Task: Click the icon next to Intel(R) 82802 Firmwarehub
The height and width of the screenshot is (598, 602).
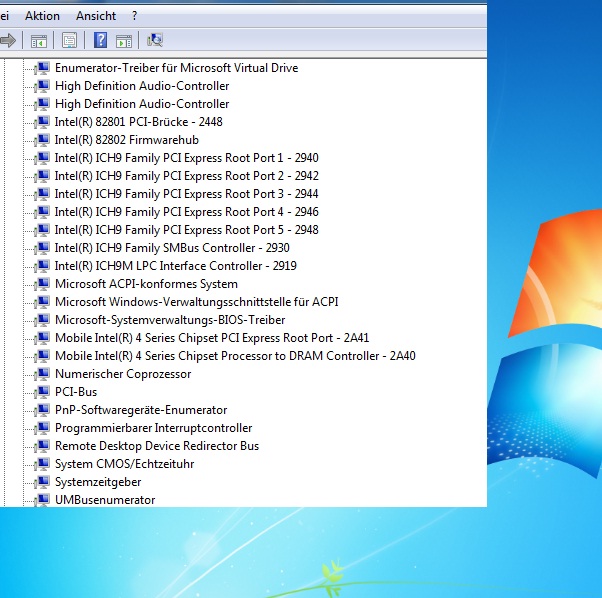Action: tap(42, 140)
